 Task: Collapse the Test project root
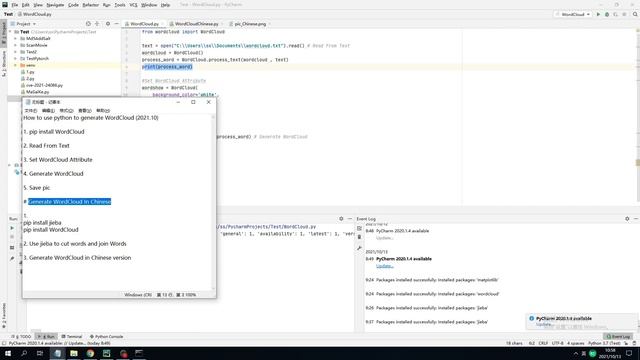10,32
